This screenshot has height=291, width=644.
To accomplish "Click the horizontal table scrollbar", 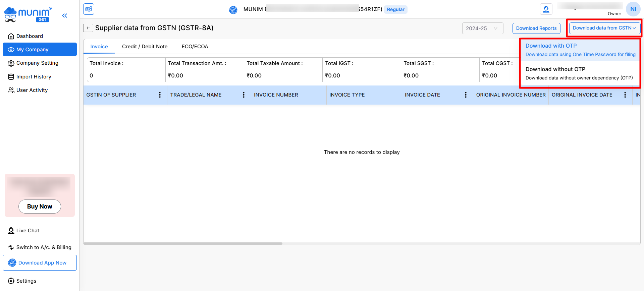I will coord(183,243).
